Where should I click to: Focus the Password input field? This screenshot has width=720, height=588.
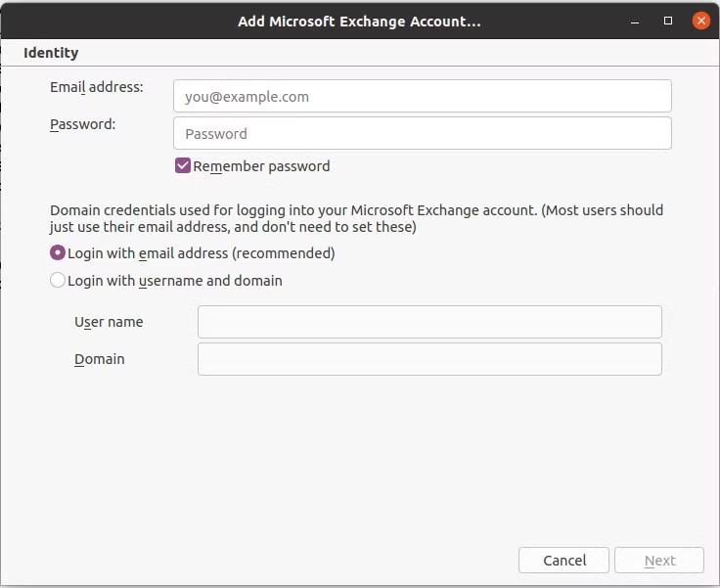click(x=422, y=133)
